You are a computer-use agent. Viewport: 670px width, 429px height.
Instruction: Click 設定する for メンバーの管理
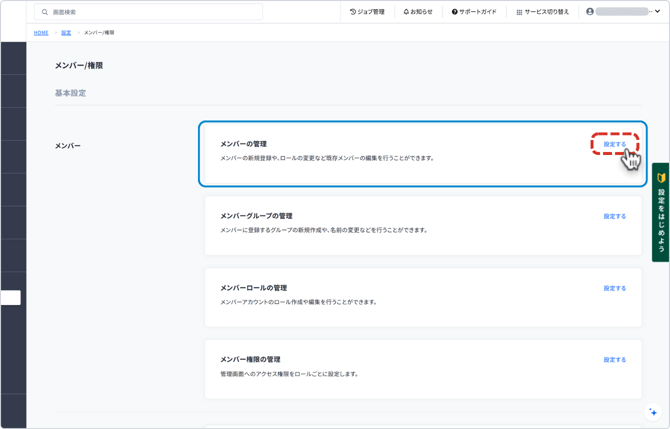614,144
